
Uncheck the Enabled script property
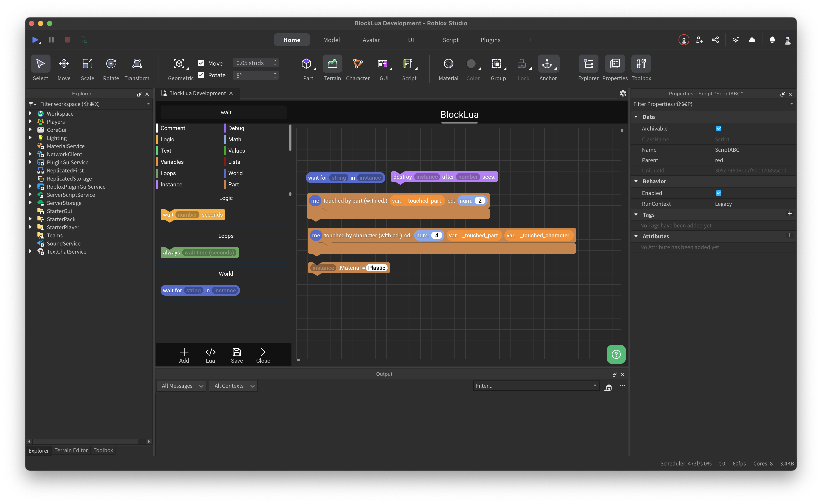719,193
